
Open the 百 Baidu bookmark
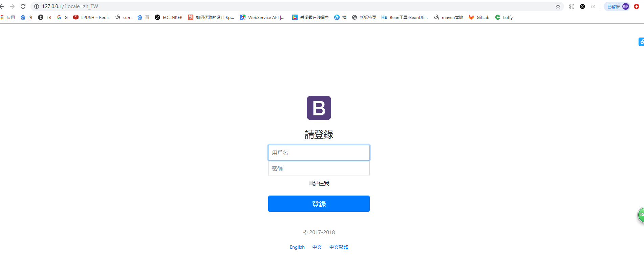(x=143, y=17)
